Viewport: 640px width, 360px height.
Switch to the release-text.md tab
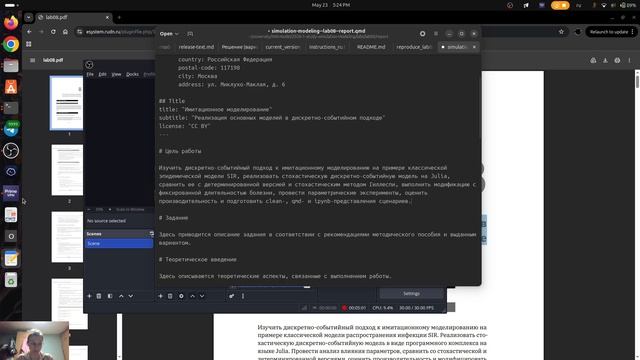[196, 47]
